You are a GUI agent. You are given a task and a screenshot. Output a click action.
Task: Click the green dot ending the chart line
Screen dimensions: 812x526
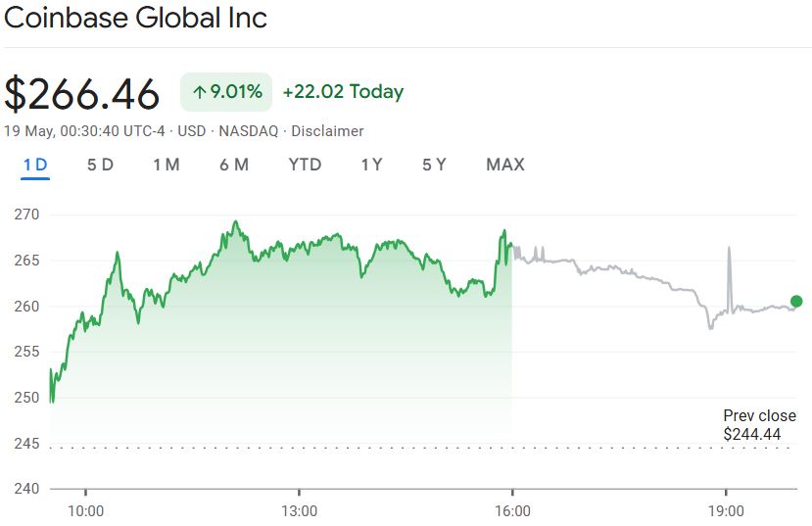click(x=796, y=302)
